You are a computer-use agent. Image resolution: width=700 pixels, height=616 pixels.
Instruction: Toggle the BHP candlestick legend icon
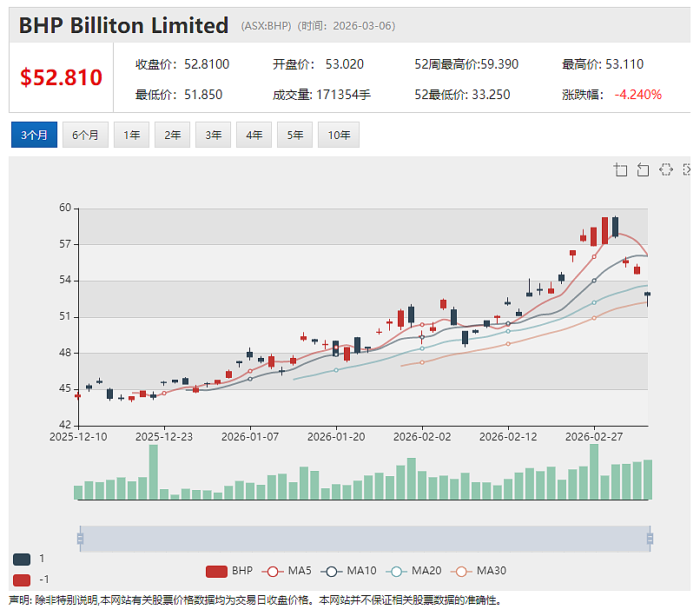216,572
